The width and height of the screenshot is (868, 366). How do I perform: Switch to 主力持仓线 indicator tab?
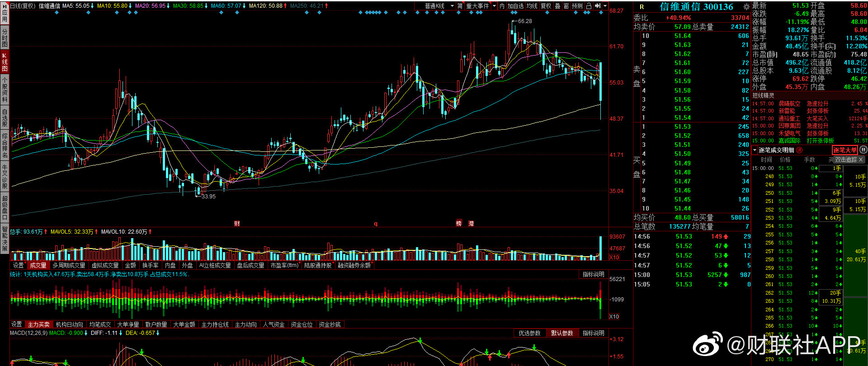click(x=215, y=324)
